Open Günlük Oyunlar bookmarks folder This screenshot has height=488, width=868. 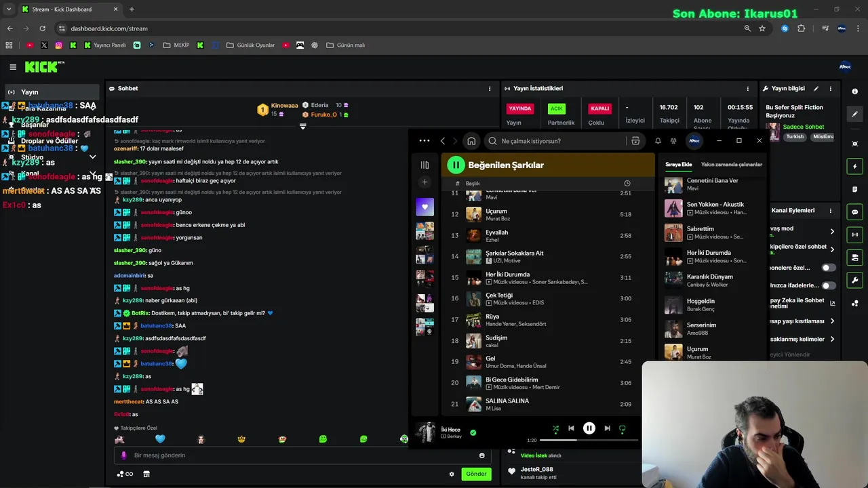coord(250,45)
